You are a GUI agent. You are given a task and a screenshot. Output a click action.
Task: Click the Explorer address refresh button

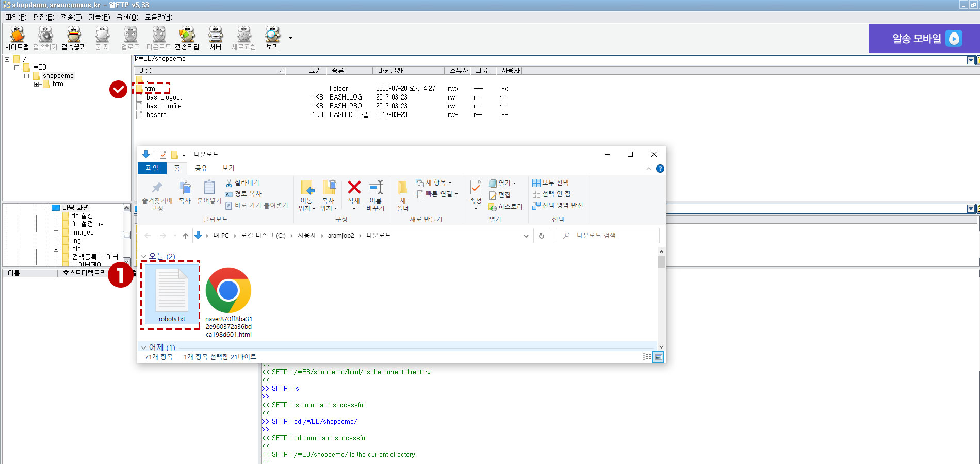(x=542, y=236)
